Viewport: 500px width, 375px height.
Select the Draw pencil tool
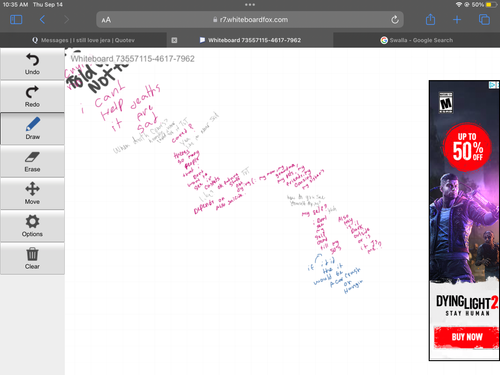pos(32,128)
